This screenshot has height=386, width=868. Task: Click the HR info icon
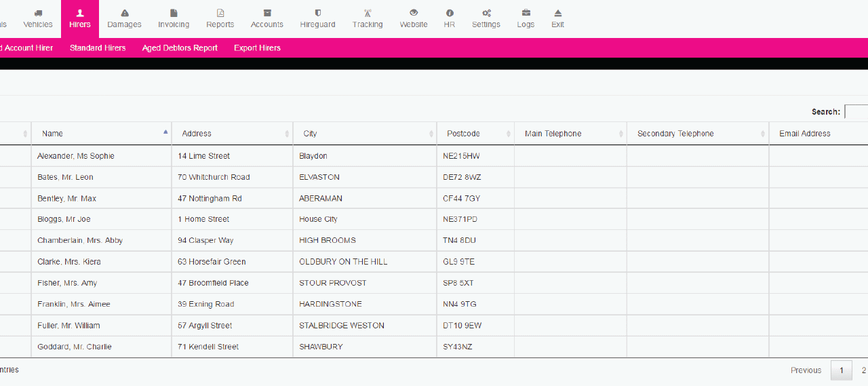(x=450, y=13)
